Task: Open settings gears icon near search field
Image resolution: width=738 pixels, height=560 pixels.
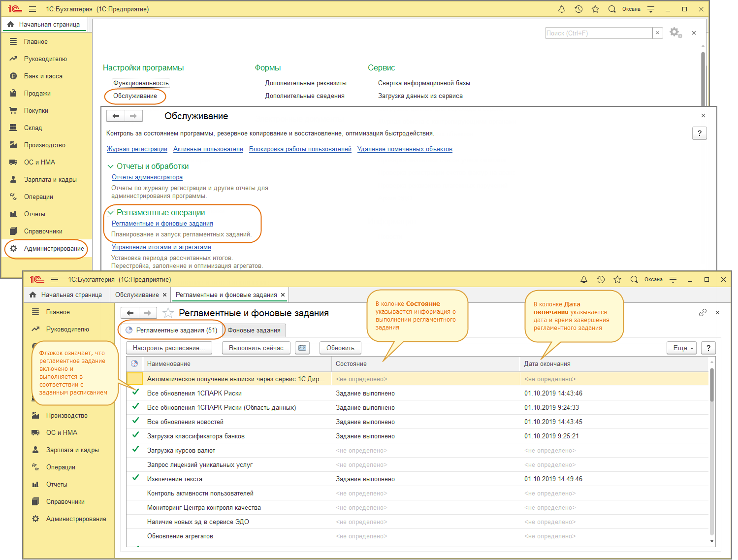Action: pos(675,33)
